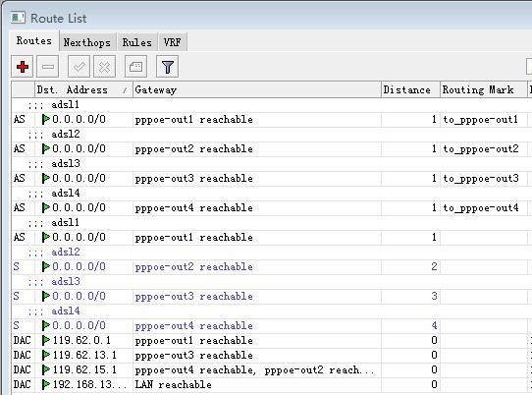Switch to the VRF tab
This screenshot has height=395, width=532.
pos(173,42)
